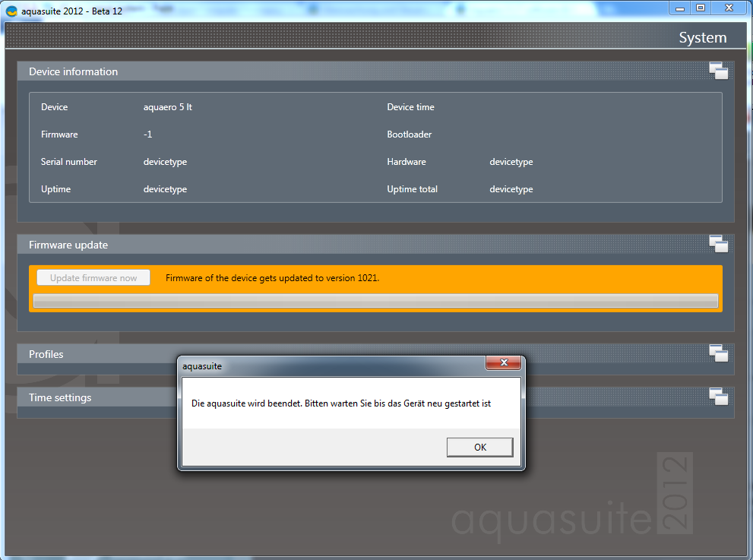Click the 'Bootloader' label
753x560 pixels.
(409, 134)
